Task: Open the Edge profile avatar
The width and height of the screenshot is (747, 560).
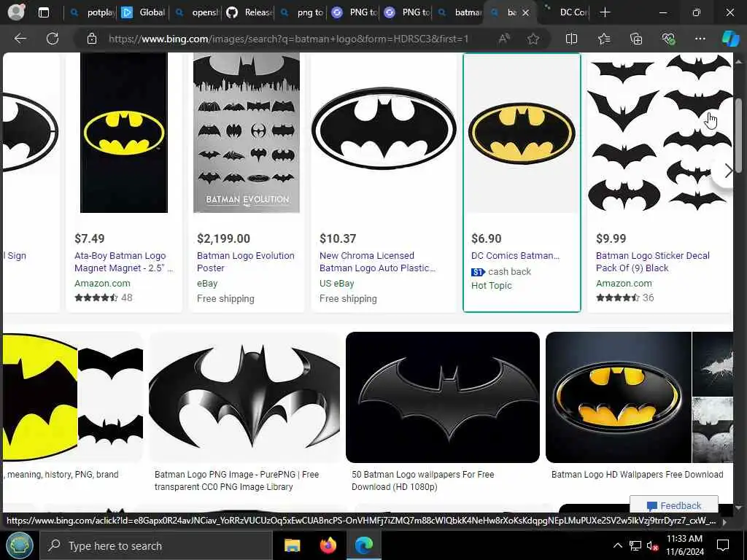Action: point(17,12)
